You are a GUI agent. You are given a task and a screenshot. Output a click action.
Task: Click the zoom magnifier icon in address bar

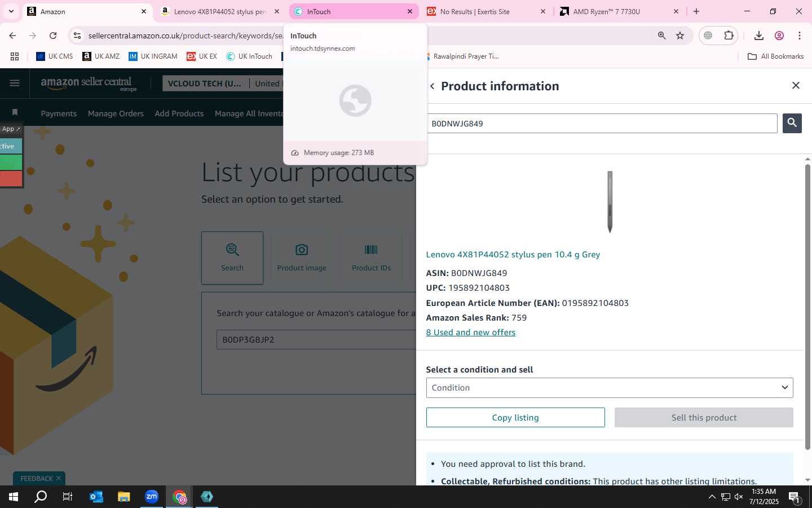[x=661, y=36]
